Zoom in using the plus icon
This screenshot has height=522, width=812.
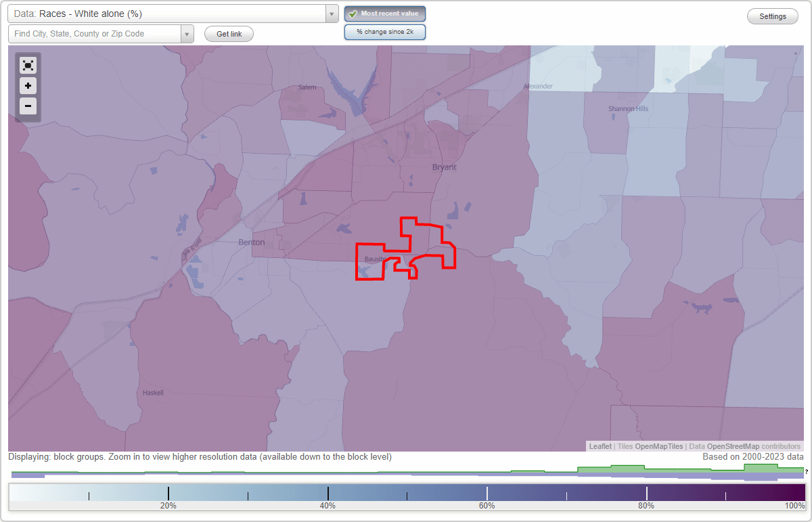pyautogui.click(x=28, y=86)
